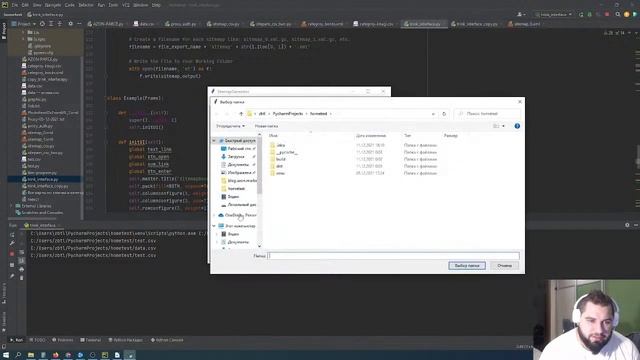Open address bar history dropdown in dialog
This screenshot has height=360, width=640.
[433, 114]
